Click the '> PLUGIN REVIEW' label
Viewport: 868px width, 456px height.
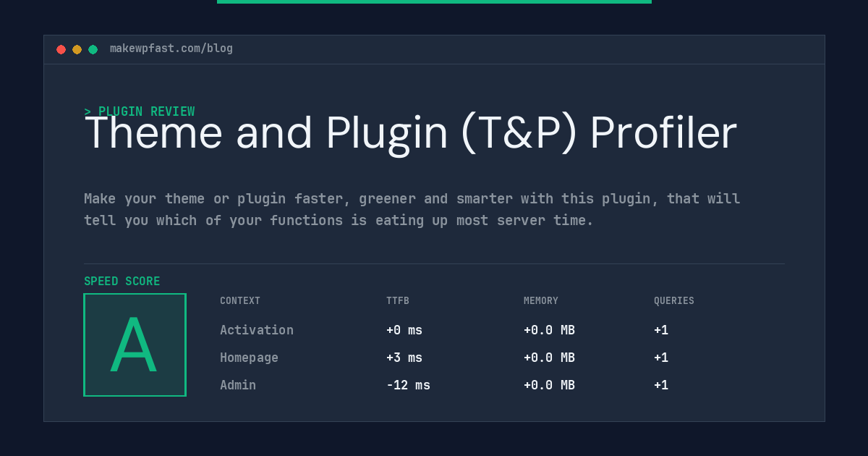[x=140, y=111]
